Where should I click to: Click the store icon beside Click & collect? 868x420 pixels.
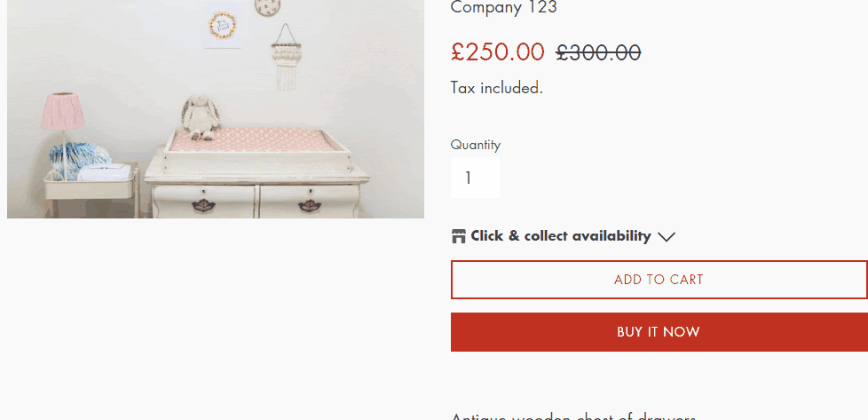pos(459,236)
